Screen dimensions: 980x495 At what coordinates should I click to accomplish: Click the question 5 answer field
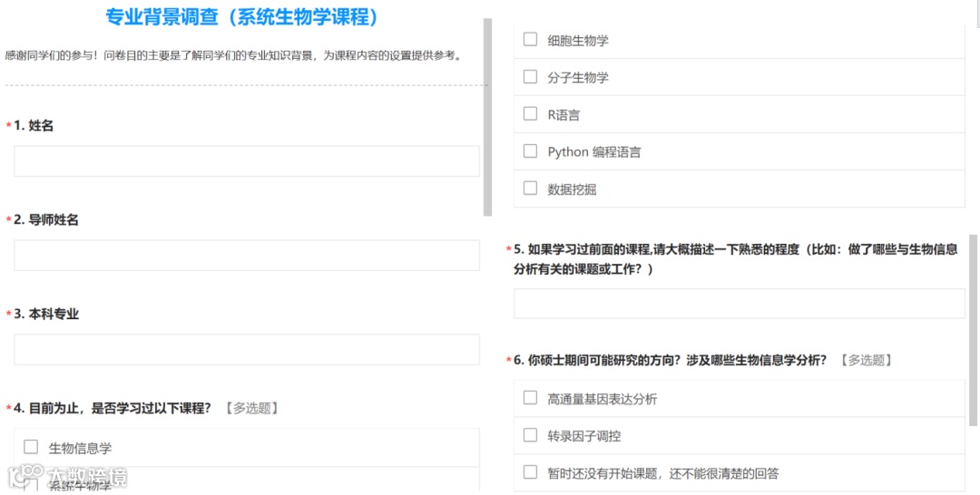(740, 304)
